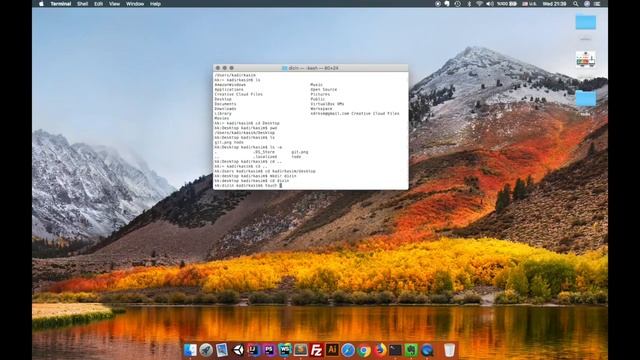Open the Help menu
640x360 pixels.
(x=155, y=4)
